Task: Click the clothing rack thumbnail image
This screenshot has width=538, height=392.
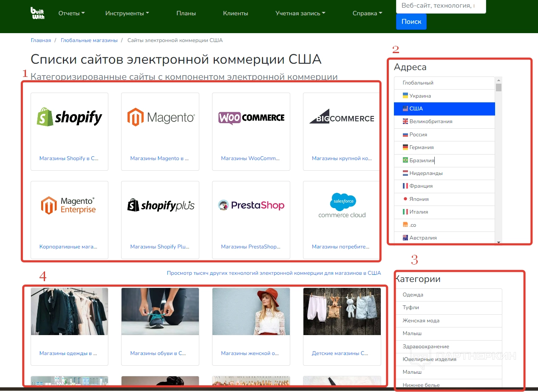Action: point(70,311)
